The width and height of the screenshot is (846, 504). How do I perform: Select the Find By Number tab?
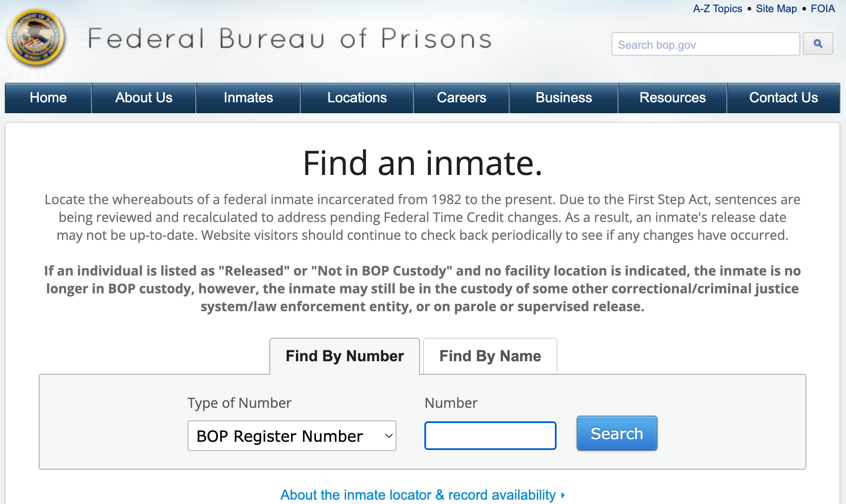[x=344, y=356]
